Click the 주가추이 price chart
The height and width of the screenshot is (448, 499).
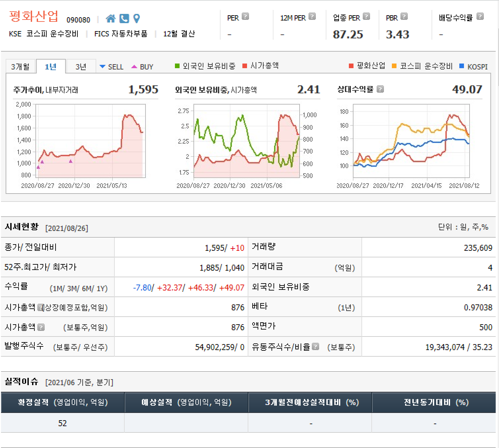90,141
